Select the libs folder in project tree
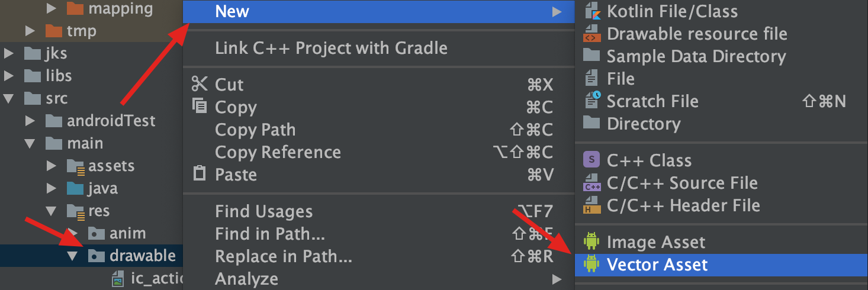 (x=58, y=76)
